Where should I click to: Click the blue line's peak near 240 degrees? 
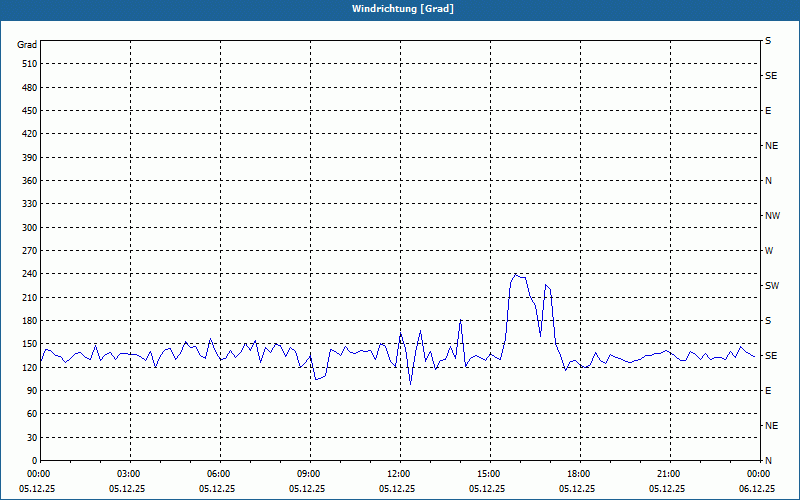(x=516, y=275)
